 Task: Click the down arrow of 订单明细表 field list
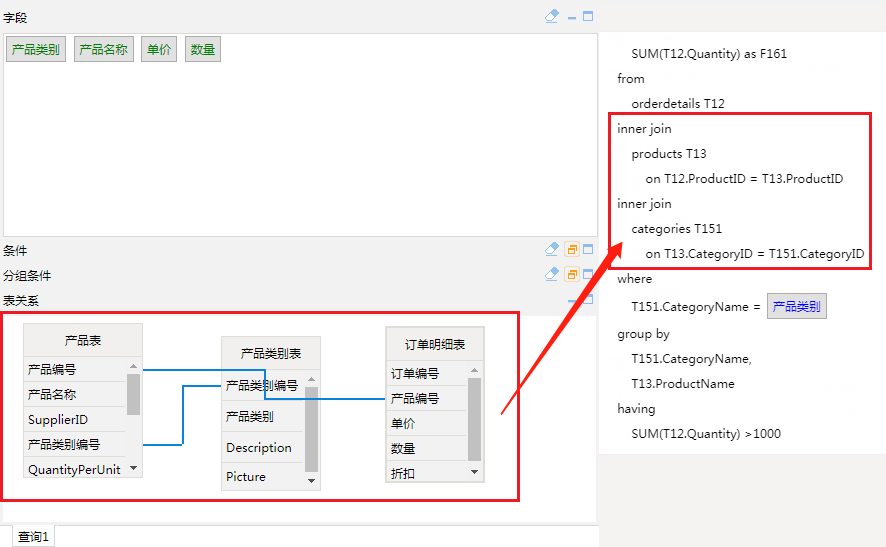474,472
